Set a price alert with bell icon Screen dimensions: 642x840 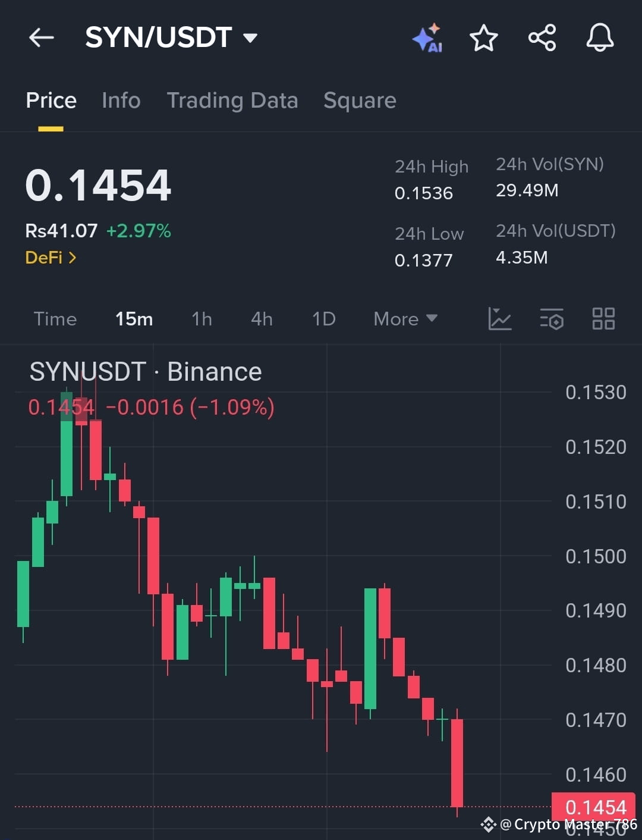click(600, 37)
